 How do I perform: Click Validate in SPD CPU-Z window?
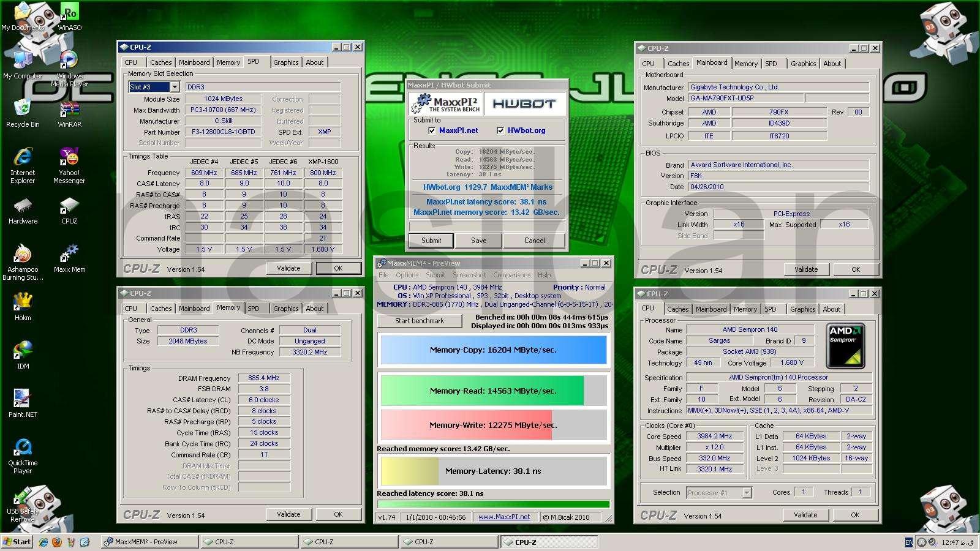pos(288,268)
